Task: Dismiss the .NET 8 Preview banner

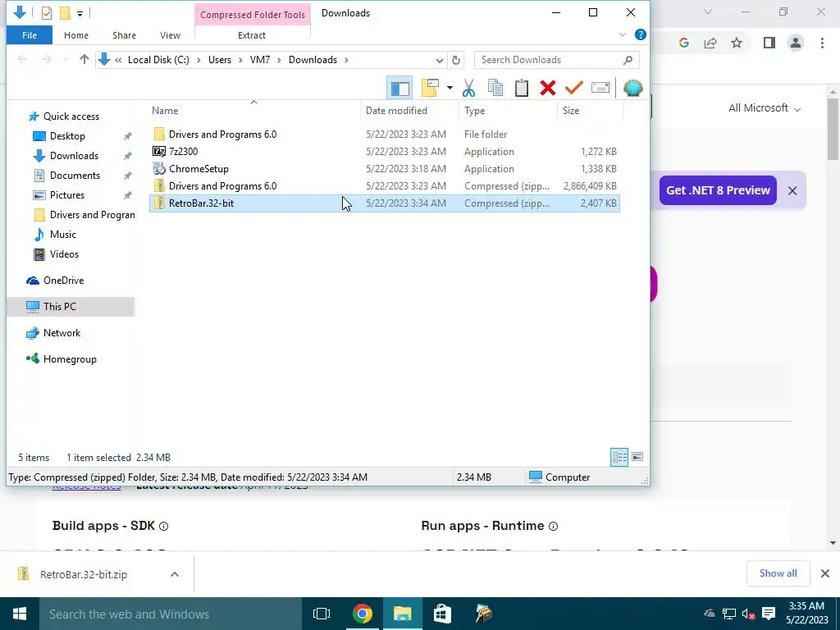Action: (792, 190)
